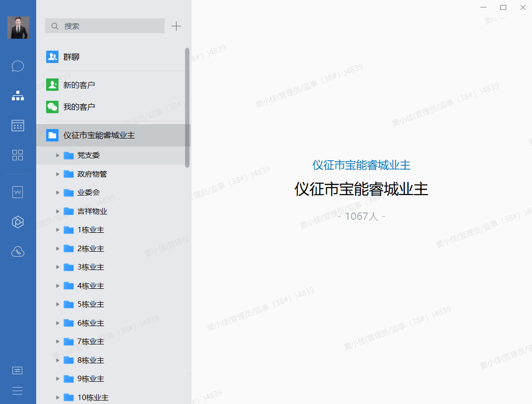This screenshot has width=532, height=404.
Task: Click the 群聊 blue group icon
Action: (52, 57)
